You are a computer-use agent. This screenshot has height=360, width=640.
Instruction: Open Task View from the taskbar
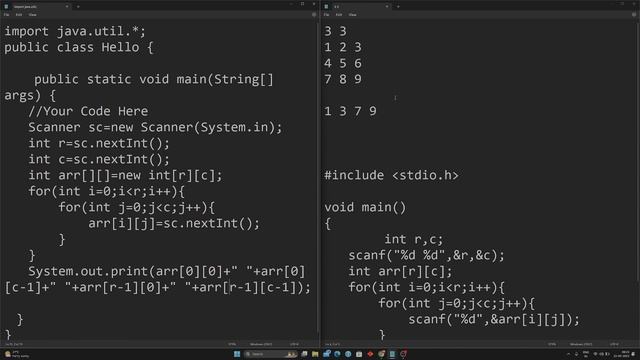(x=304, y=354)
